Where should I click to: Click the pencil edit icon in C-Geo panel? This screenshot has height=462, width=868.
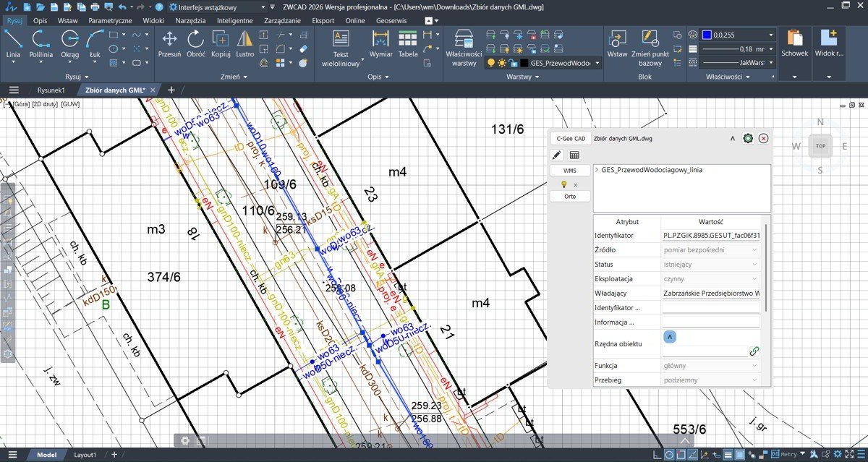click(556, 155)
